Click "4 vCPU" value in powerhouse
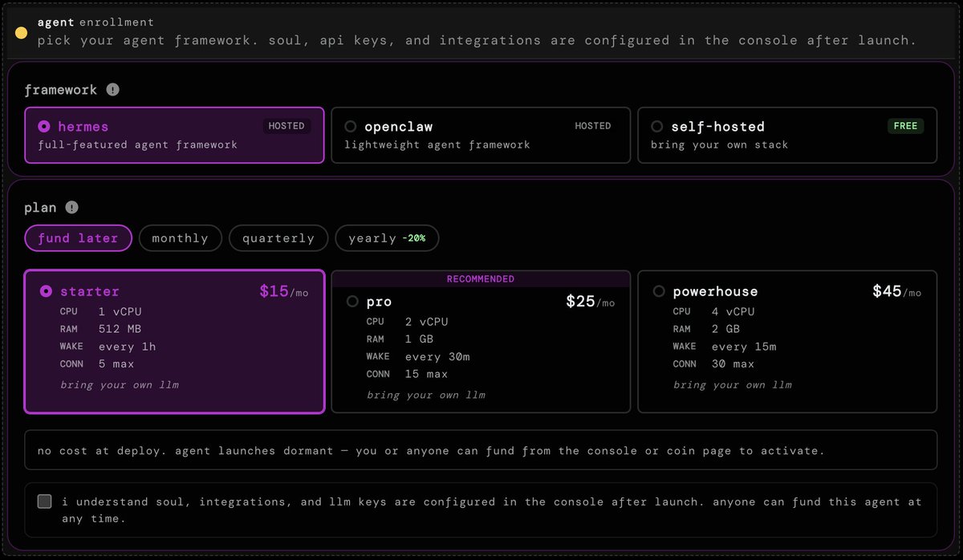This screenshot has width=963, height=560. point(733,311)
